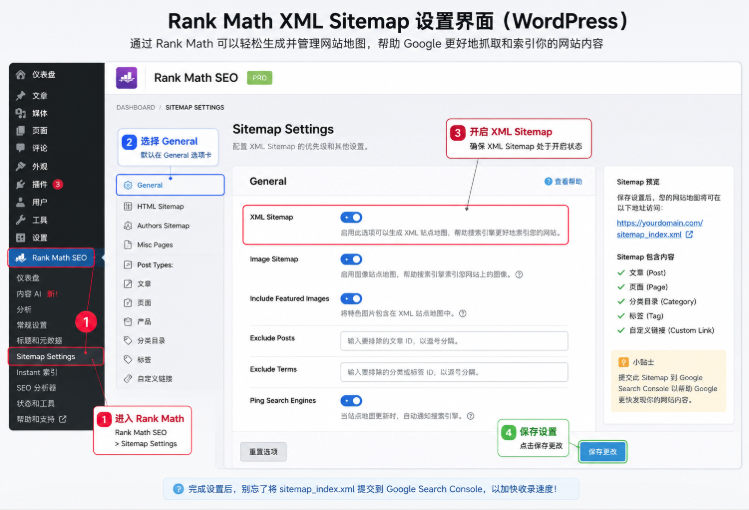Click the Post Types: section label
The image size is (749, 510).
[155, 265]
